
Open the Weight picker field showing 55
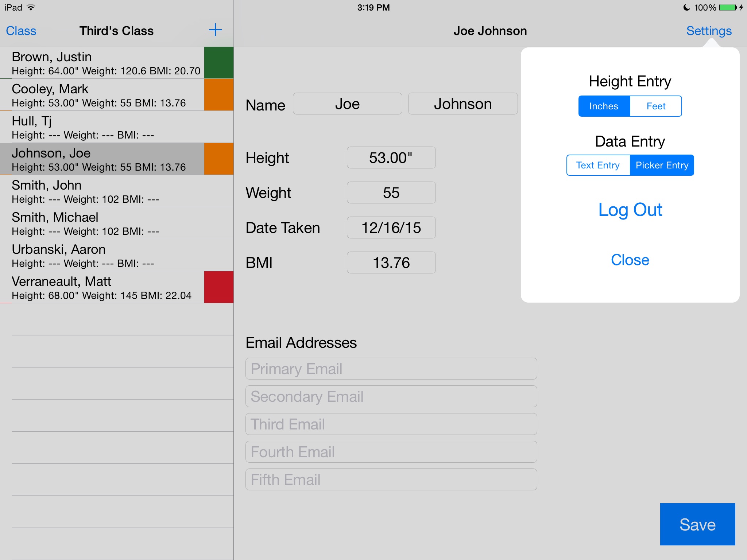(391, 193)
